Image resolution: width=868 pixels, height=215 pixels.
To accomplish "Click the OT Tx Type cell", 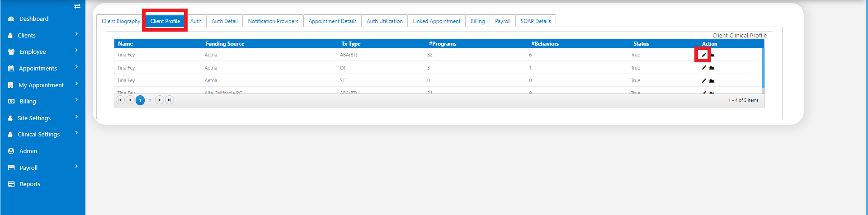I will click(x=343, y=68).
